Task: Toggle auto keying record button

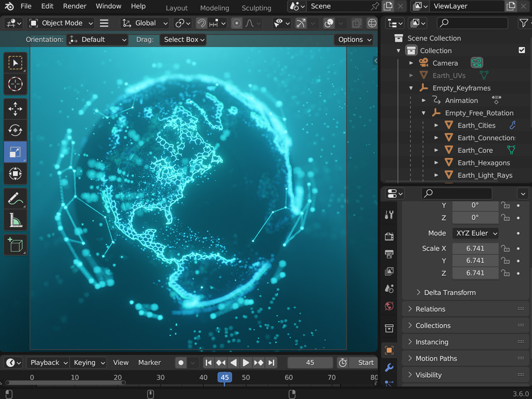Action: point(181,363)
